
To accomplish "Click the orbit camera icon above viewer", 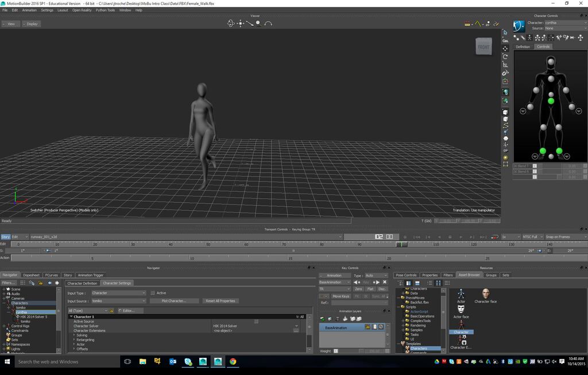I will 231,23.
